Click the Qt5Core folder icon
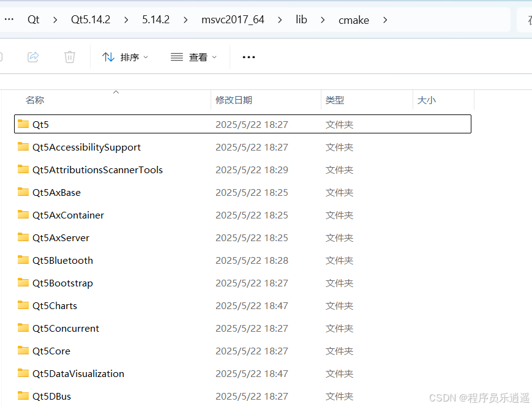 pyautogui.click(x=23, y=350)
